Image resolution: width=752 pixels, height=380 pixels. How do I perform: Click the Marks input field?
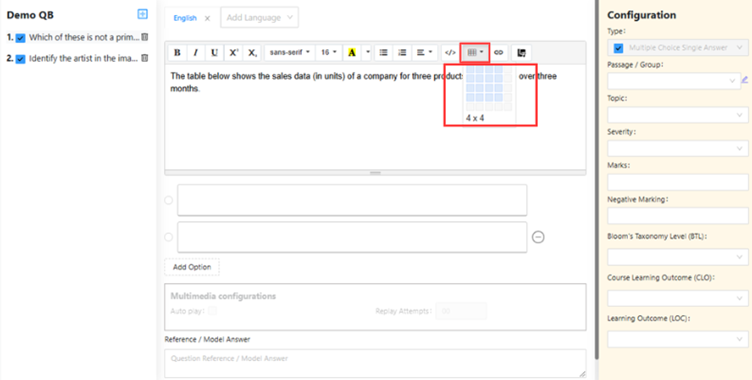[x=678, y=182]
